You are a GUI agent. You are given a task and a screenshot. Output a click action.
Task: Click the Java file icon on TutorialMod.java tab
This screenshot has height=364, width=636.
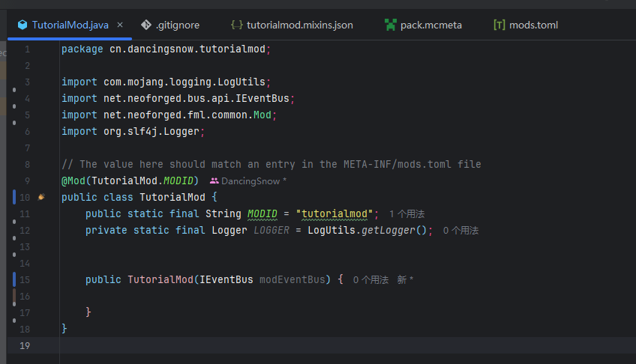[22, 25]
